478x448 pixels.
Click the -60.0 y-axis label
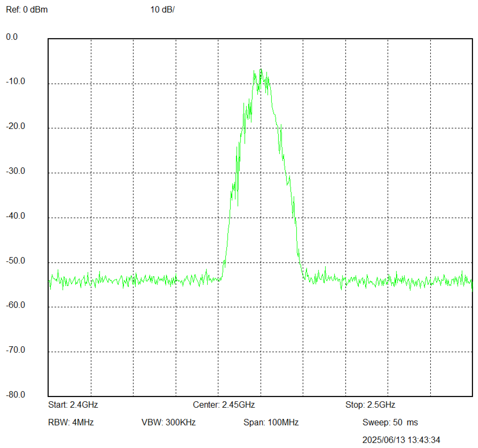coord(15,305)
